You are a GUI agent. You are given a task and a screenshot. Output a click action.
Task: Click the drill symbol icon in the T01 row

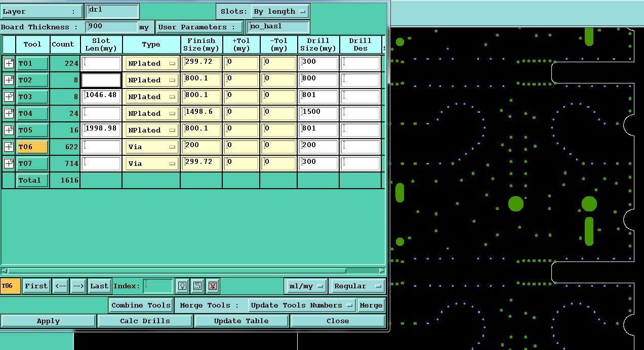(9, 63)
